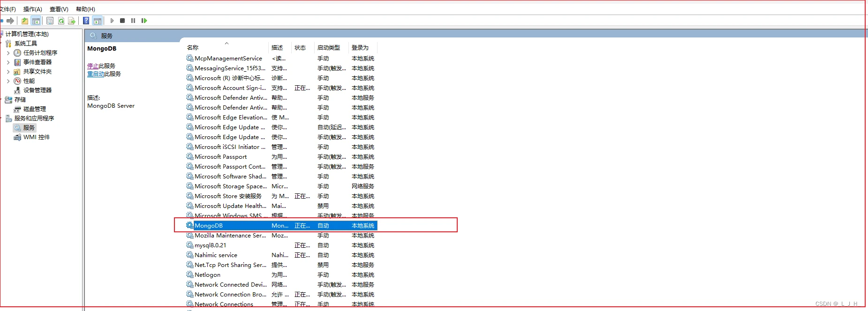Select the mysql8.0.21 service row
868x311 pixels.
(210, 245)
